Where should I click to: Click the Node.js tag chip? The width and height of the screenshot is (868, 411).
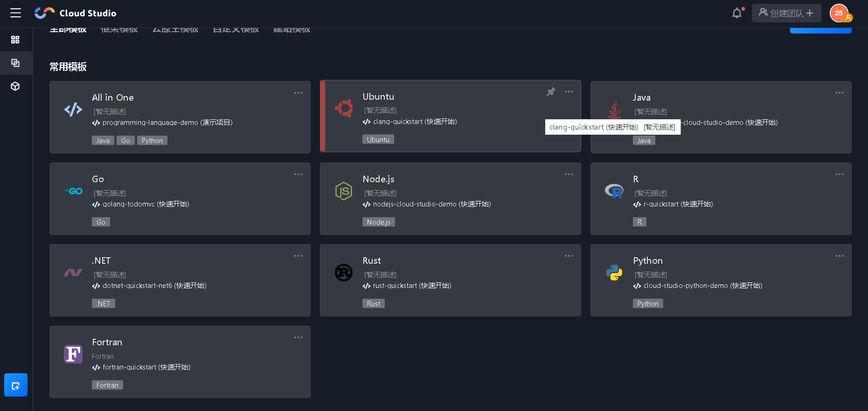coord(379,222)
